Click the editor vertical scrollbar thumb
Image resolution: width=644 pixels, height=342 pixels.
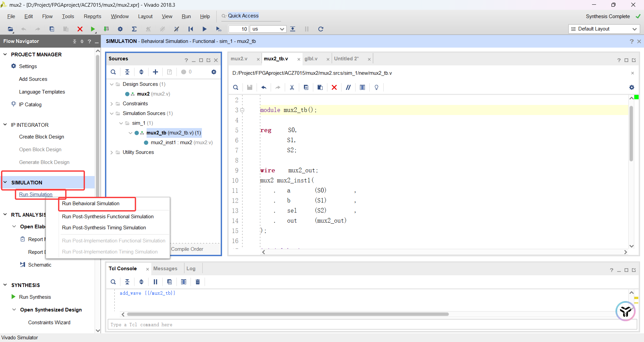click(631, 133)
